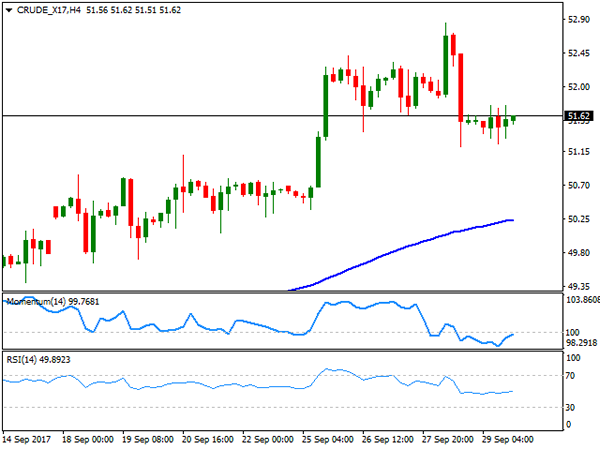Click the 52.90 price axis label

click(x=579, y=20)
